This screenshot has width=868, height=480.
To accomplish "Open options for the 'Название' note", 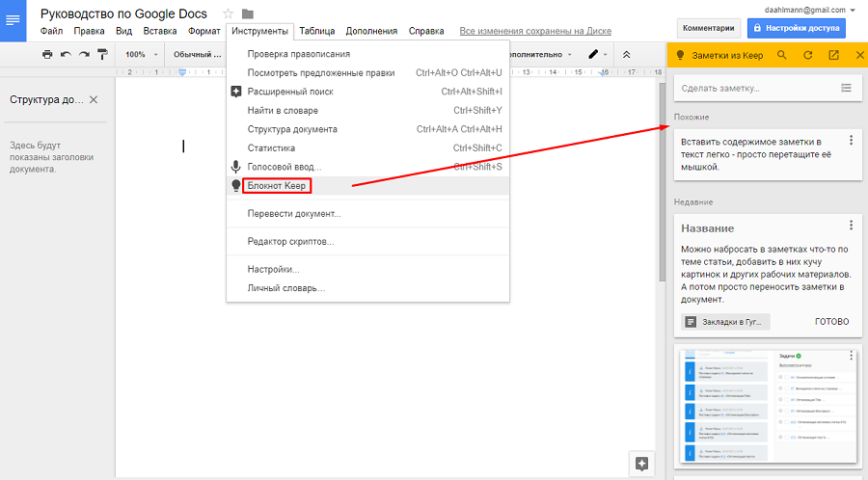I will (x=851, y=226).
